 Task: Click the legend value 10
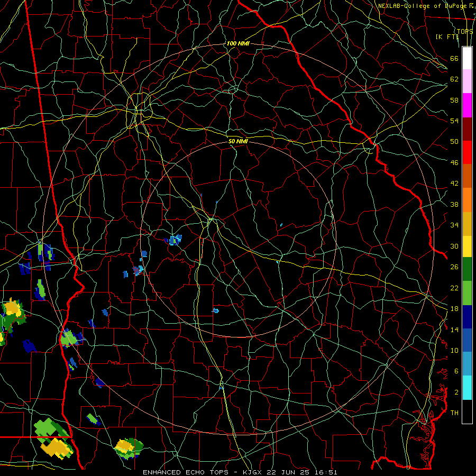[x=454, y=350]
